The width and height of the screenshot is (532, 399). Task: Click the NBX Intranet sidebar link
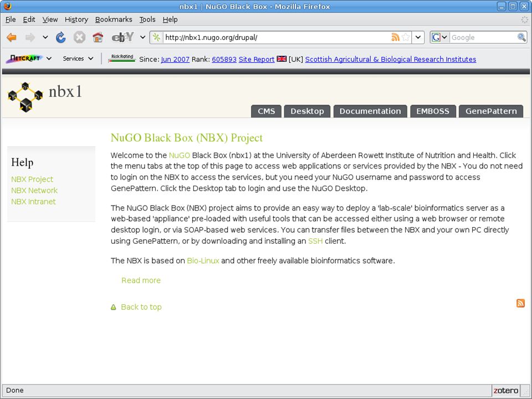tap(33, 202)
